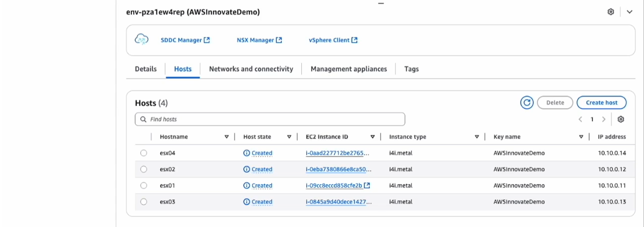Collapse the environment header chevron
This screenshot has width=644, height=227.
[x=629, y=12]
